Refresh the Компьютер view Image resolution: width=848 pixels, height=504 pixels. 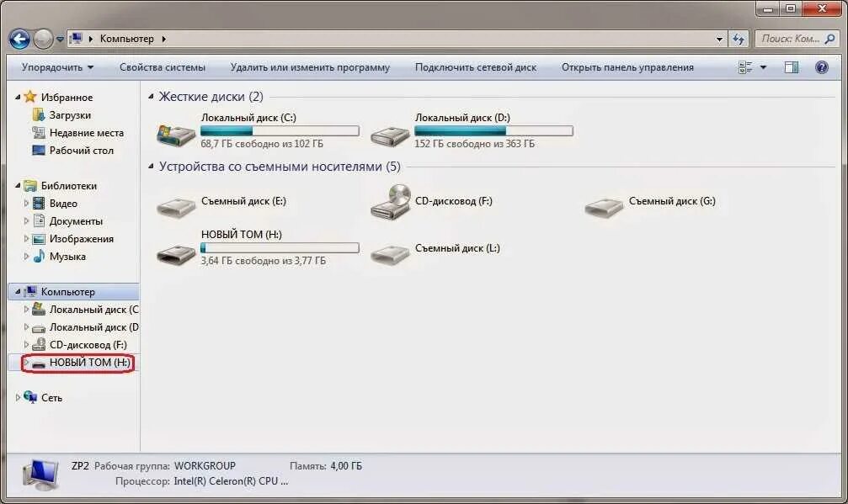(739, 39)
